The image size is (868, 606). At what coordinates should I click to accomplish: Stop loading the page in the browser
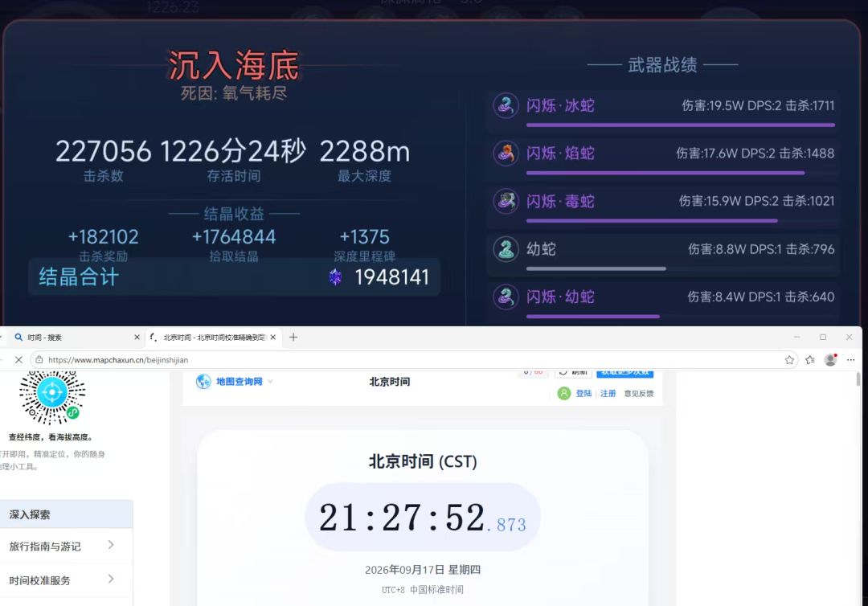point(18,360)
